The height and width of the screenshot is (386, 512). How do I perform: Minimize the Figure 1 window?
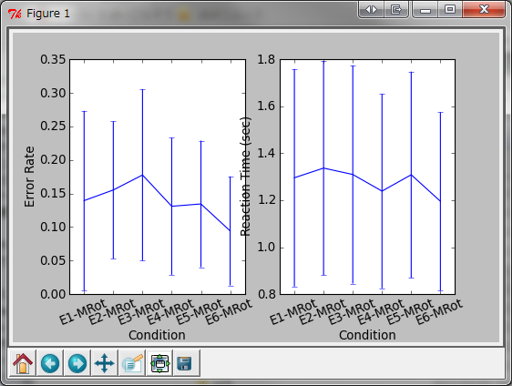[x=425, y=9]
